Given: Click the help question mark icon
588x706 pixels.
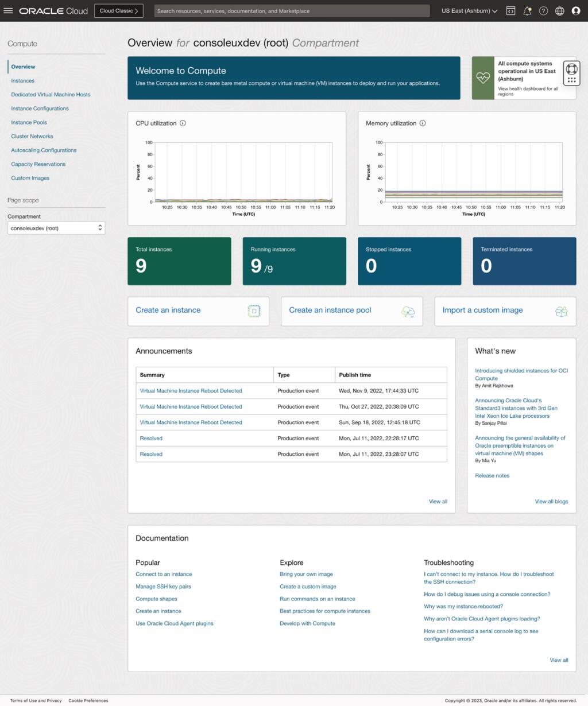Looking at the screenshot, I should click(x=543, y=10).
